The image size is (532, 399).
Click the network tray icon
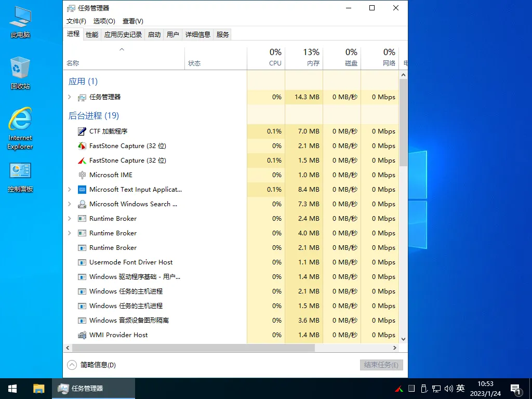(436, 389)
